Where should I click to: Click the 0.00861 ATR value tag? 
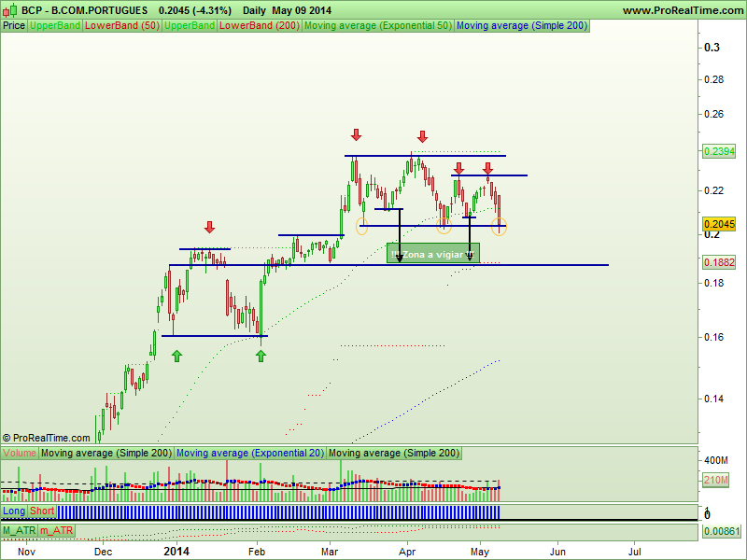tap(722, 531)
